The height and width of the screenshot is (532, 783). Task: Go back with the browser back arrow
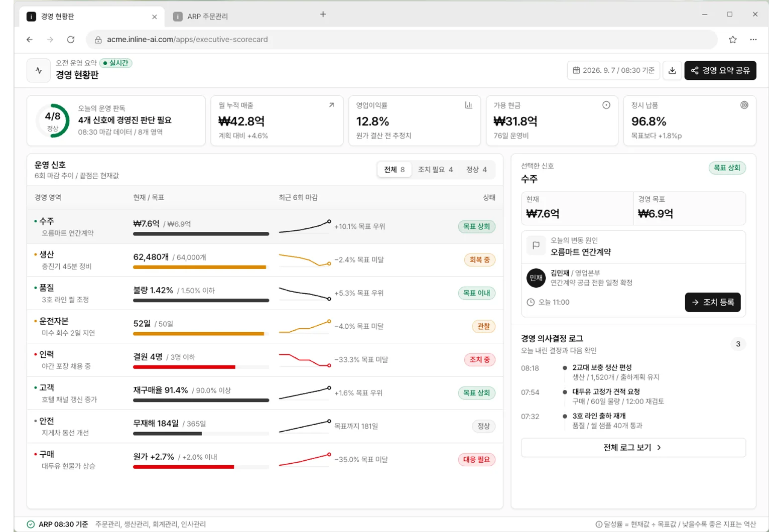(30, 40)
